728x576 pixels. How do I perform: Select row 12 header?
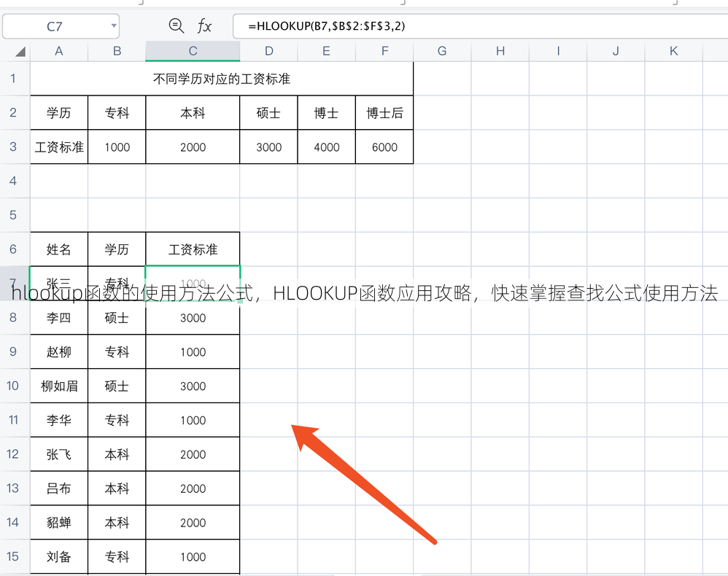tap(13, 454)
